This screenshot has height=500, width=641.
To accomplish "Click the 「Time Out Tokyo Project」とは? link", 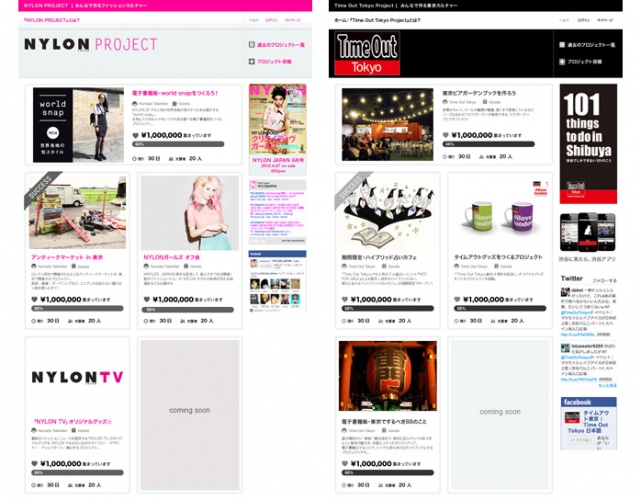I will tap(385, 20).
